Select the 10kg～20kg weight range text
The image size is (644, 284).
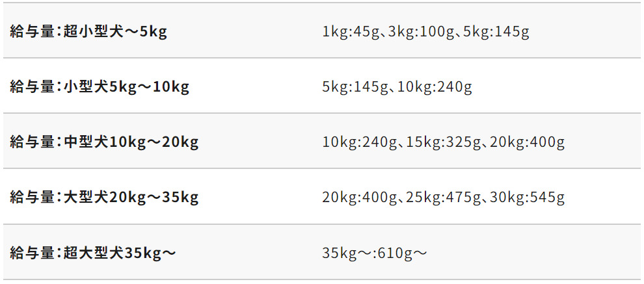pyautogui.click(x=154, y=142)
